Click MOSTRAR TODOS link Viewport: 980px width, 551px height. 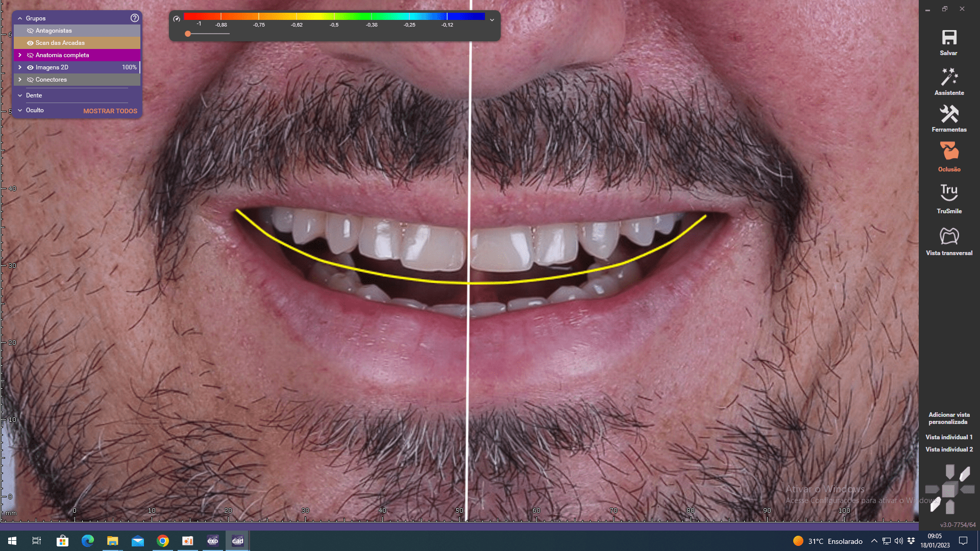tap(110, 111)
